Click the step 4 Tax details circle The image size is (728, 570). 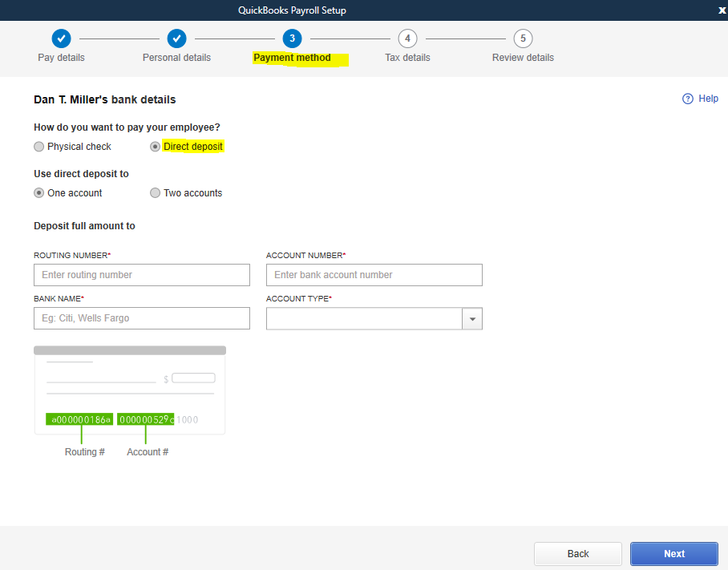pos(407,38)
